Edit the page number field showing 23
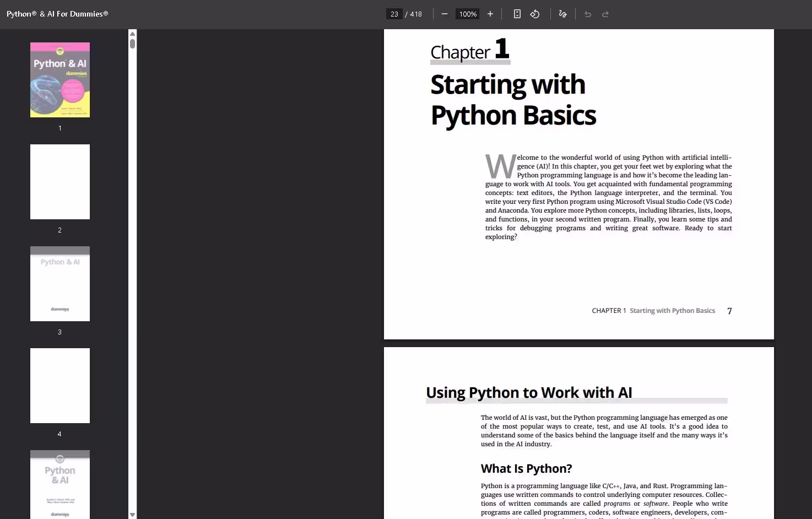The width and height of the screenshot is (812, 519). (x=394, y=14)
